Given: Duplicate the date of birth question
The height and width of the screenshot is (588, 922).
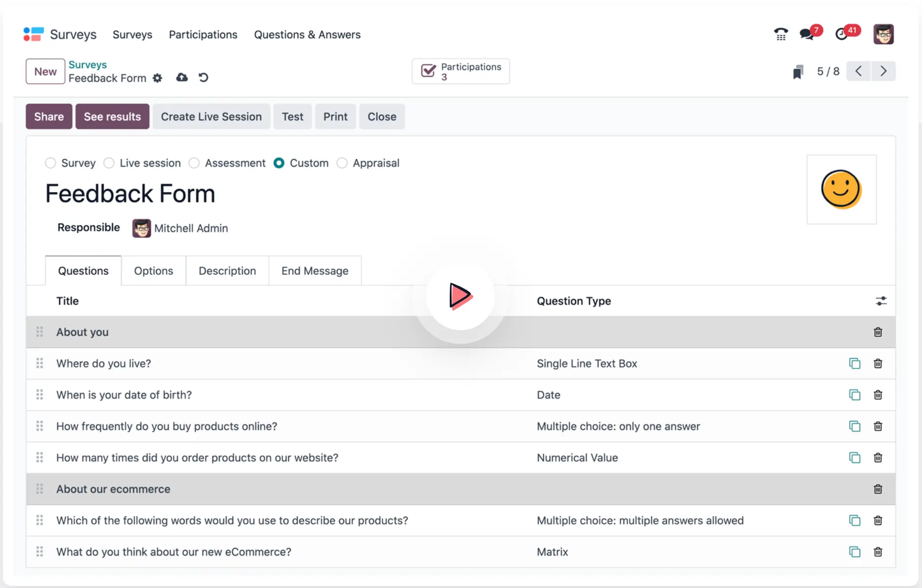Looking at the screenshot, I should pyautogui.click(x=854, y=395).
